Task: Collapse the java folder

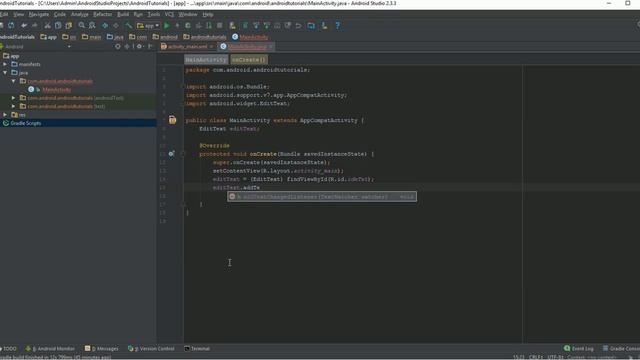Action: pyautogui.click(x=5, y=73)
